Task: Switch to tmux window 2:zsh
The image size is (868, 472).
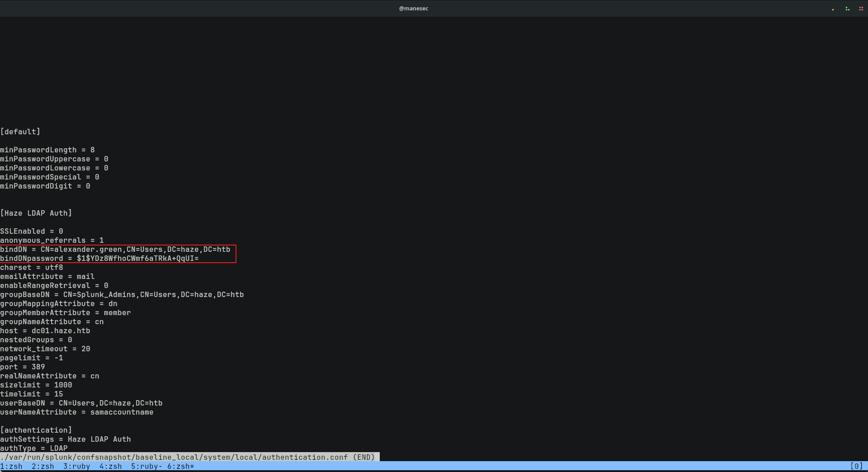Action: coord(43,467)
